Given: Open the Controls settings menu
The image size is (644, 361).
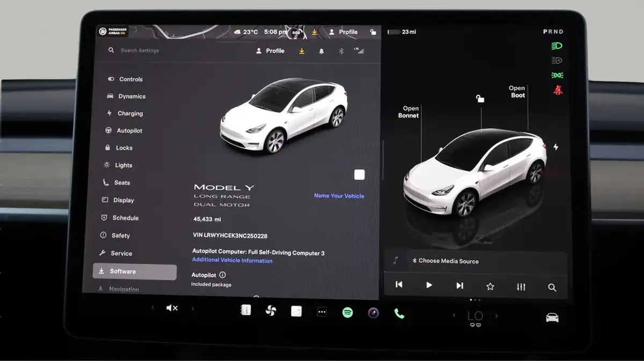Looking at the screenshot, I should point(126,79).
